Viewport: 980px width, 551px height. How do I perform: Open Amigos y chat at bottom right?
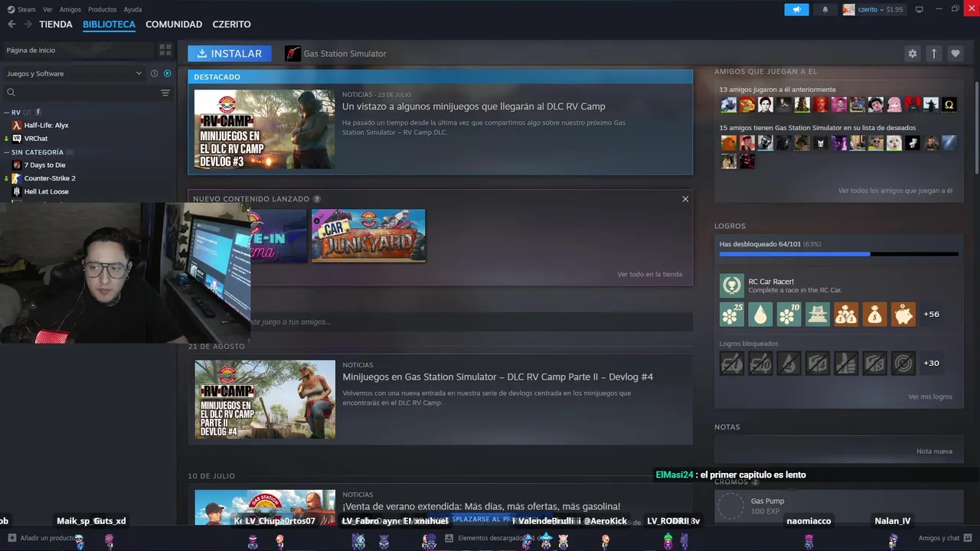click(x=945, y=538)
